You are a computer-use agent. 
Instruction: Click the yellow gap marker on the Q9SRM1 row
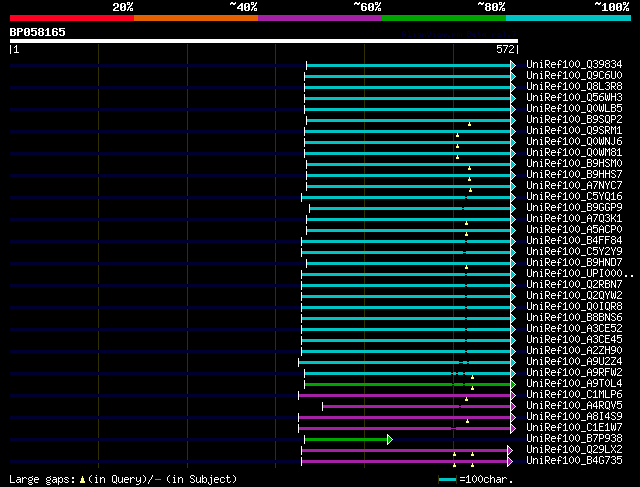pos(457,135)
